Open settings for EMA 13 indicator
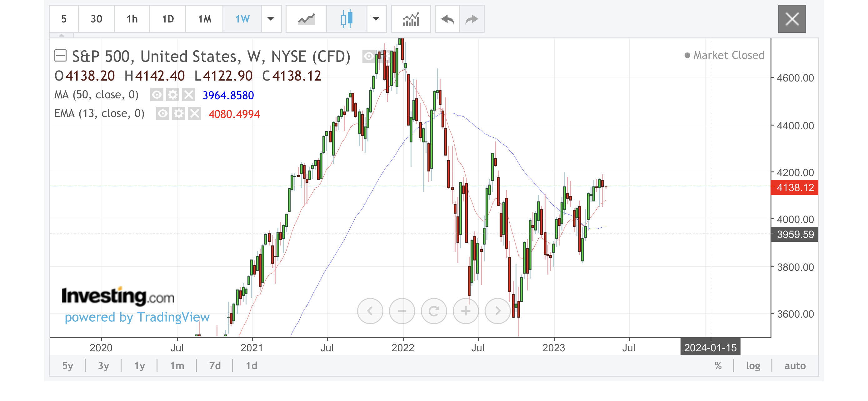868x401 pixels. (x=179, y=114)
